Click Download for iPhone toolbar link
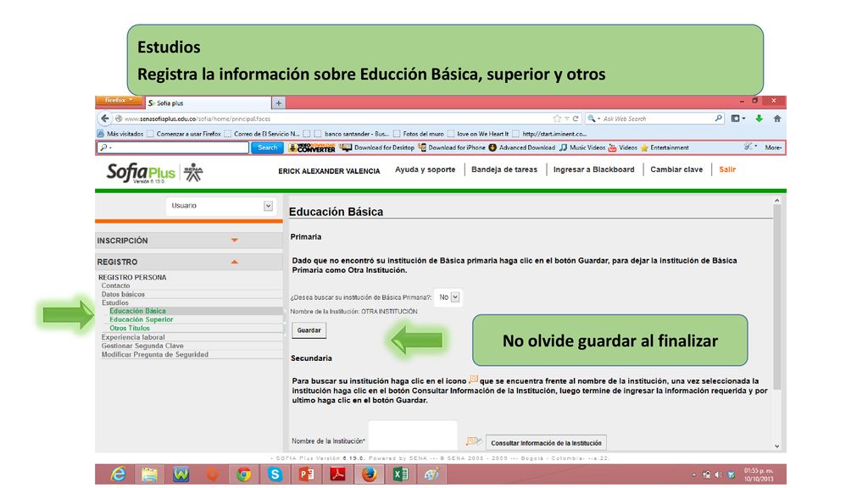 tap(452, 147)
